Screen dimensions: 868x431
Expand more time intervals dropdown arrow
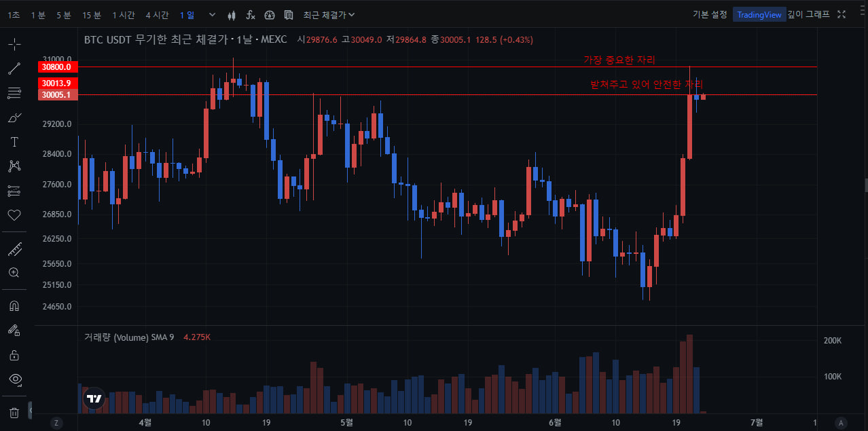212,15
